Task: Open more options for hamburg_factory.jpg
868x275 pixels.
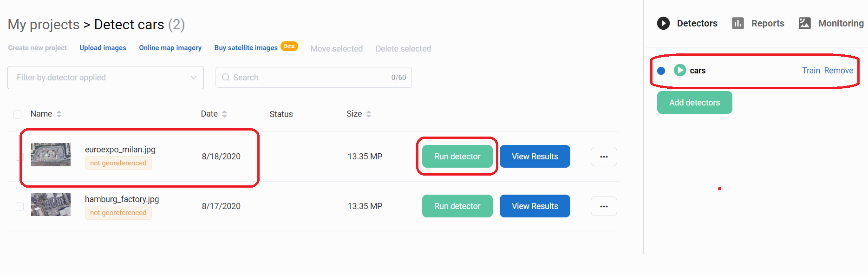Action: point(604,206)
